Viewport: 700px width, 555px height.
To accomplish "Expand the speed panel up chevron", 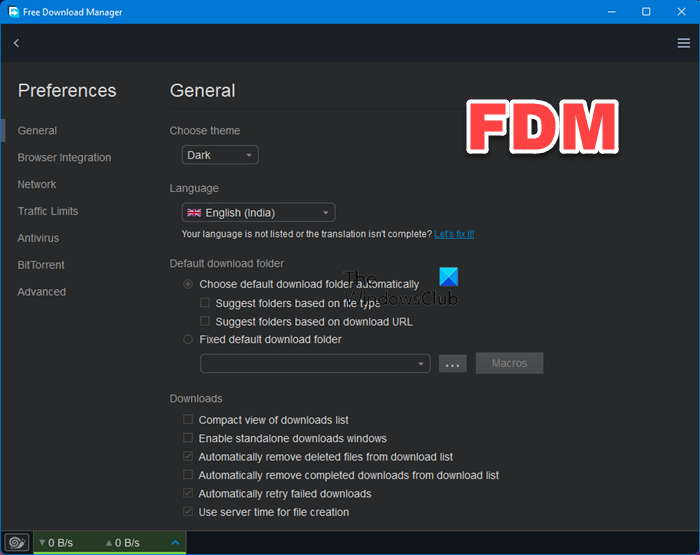I will point(175,542).
